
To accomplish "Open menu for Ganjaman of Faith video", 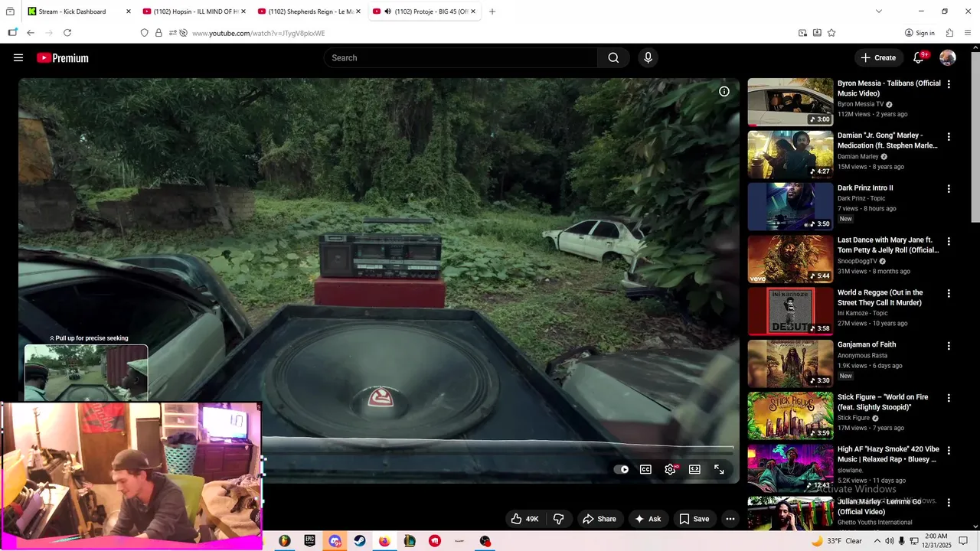I will [949, 346].
